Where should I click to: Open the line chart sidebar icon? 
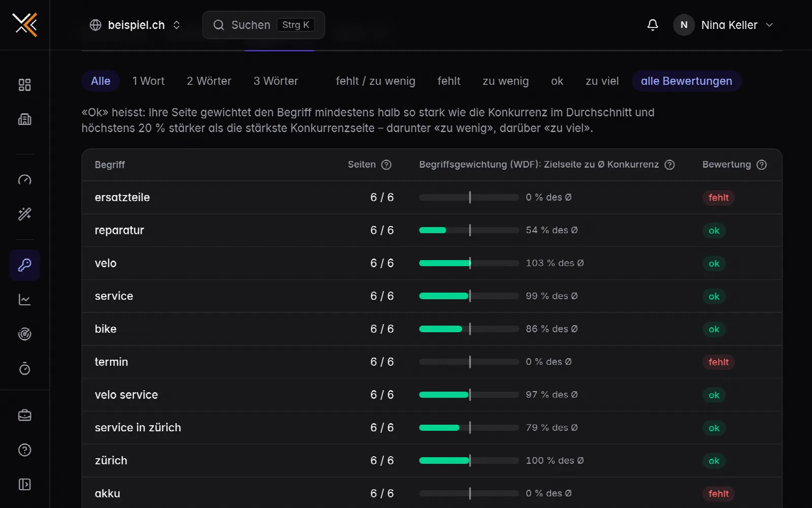tap(24, 300)
